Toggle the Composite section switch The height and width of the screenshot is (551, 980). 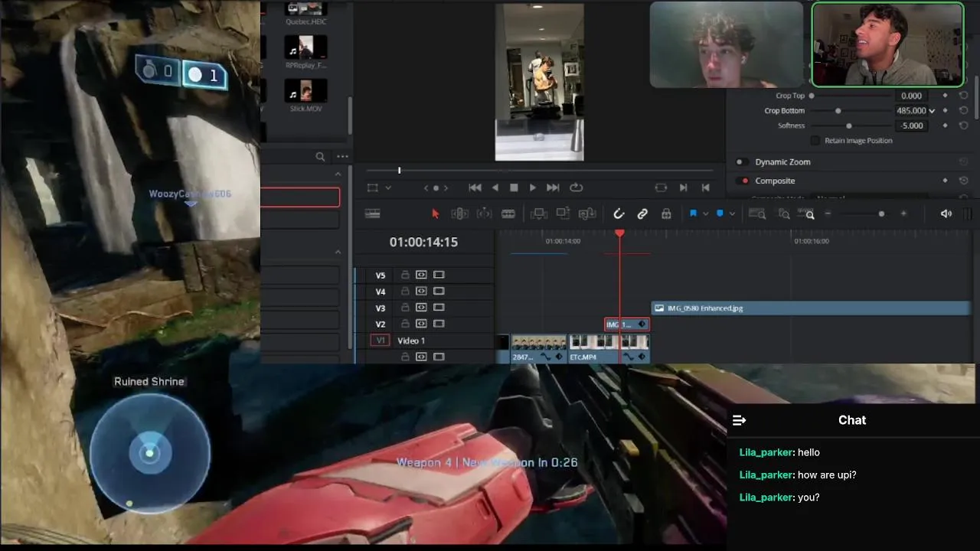(741, 181)
